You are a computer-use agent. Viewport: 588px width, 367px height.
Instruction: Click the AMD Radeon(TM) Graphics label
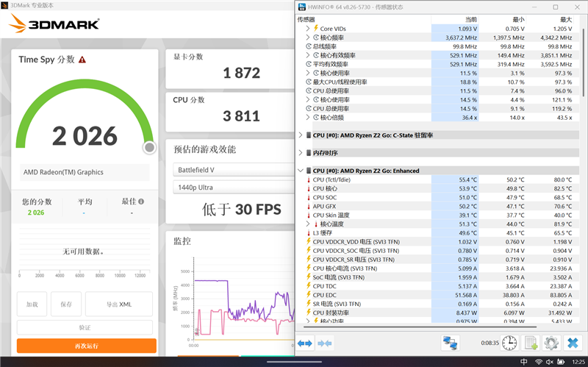tap(63, 172)
